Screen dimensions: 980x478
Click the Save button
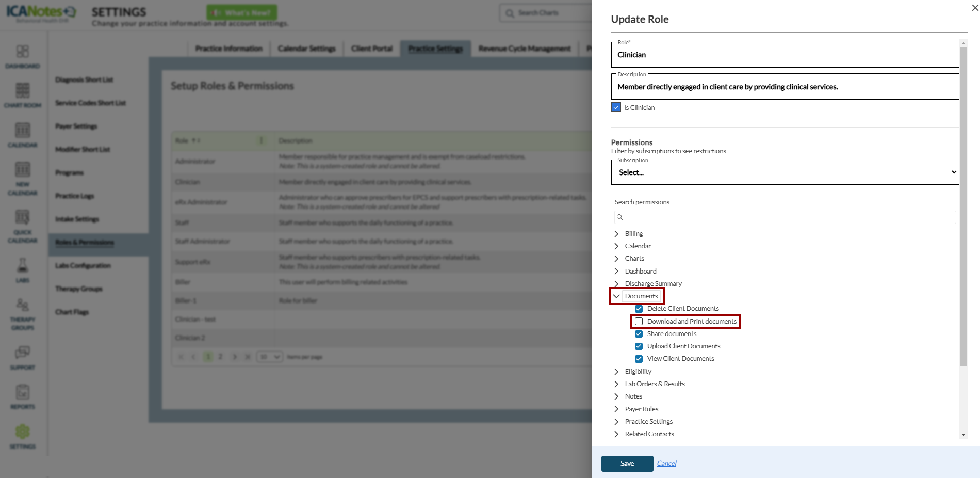click(x=627, y=464)
